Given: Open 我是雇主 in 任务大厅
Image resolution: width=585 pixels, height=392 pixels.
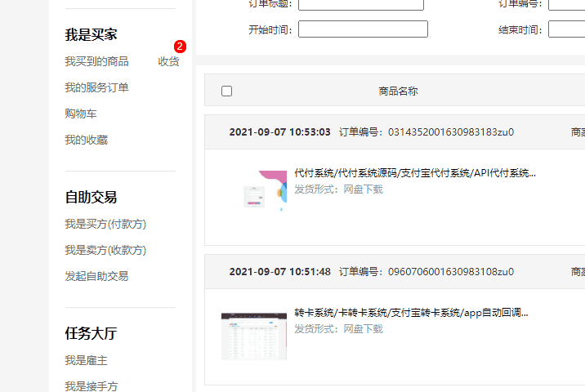Looking at the screenshot, I should 86,361.
